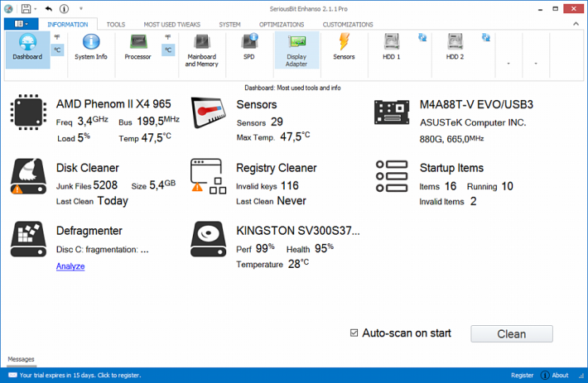Click the Defragmenter drive icon
Viewport: 588px width, 383px height.
point(28,239)
